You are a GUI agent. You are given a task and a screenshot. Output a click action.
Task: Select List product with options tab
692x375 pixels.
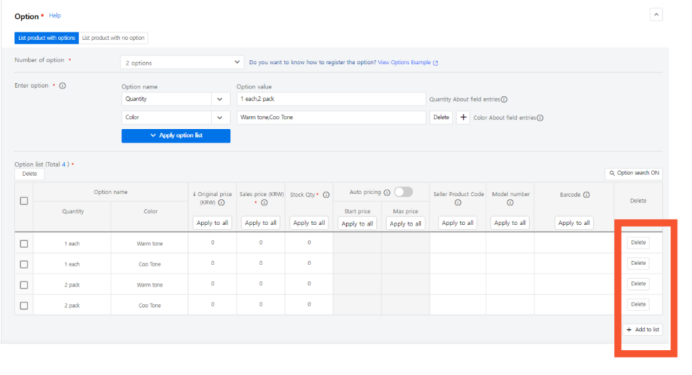click(46, 38)
